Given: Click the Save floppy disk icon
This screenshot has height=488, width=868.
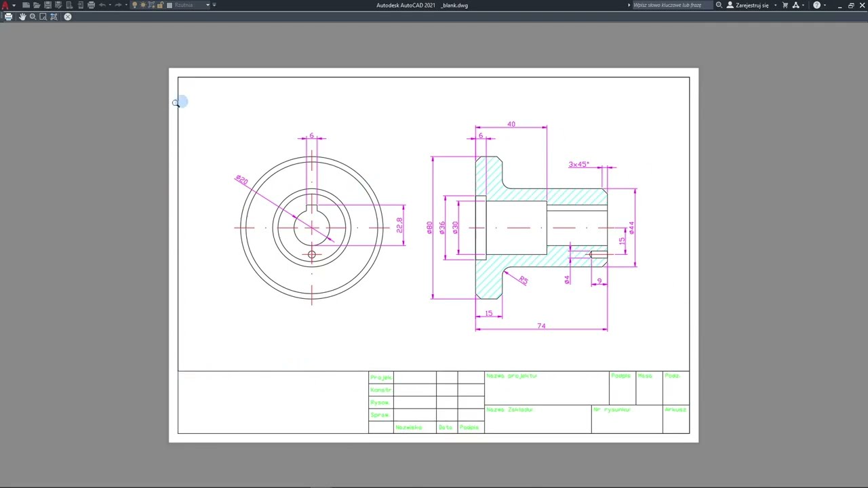Looking at the screenshot, I should tap(47, 5).
